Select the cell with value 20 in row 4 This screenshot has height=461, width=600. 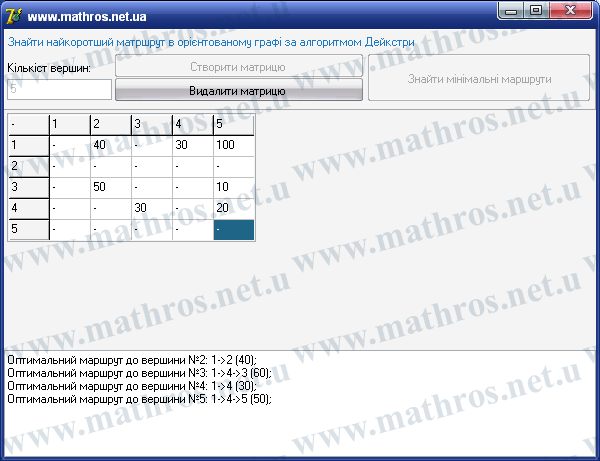[x=233, y=209]
